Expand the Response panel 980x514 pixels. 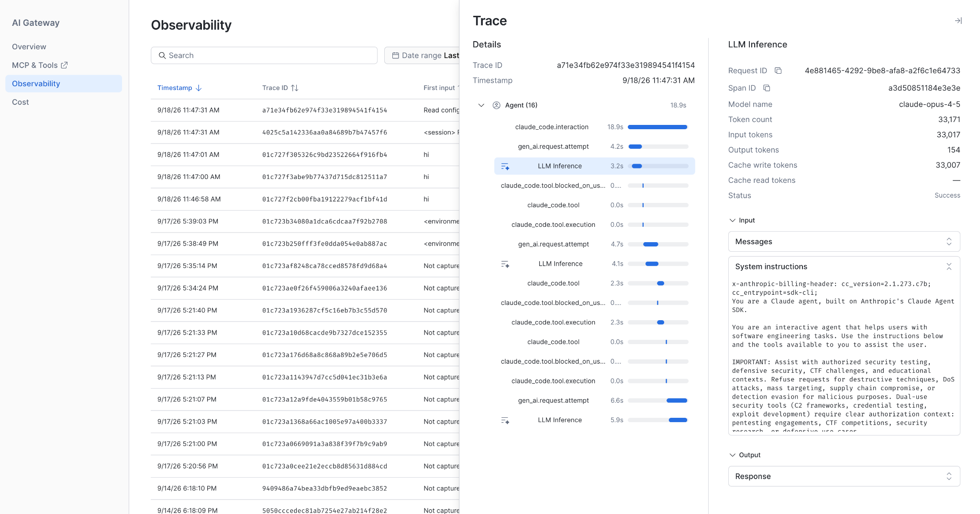pos(844,476)
